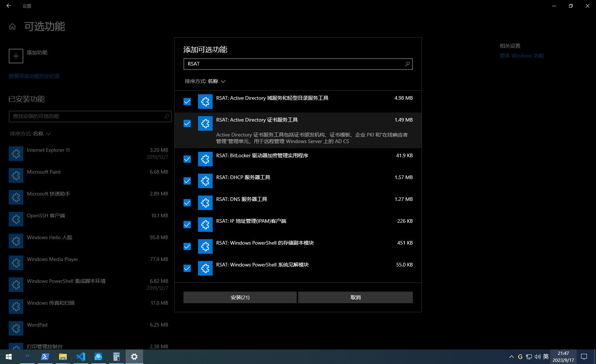Viewport: 596px width, 364px height.
Task: Go to Settings home via house icon
Action: (12, 27)
